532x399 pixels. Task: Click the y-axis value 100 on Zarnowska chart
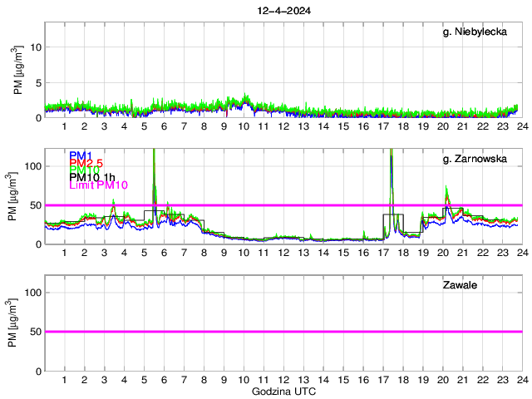pyautogui.click(x=31, y=165)
